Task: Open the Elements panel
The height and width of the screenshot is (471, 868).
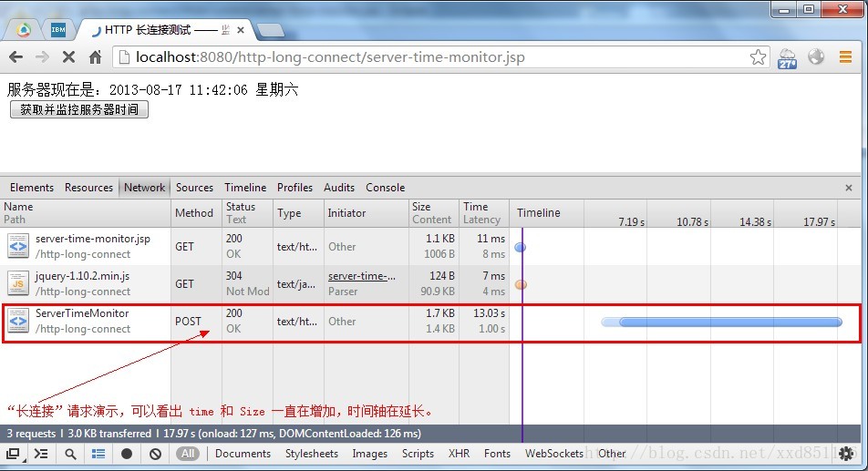Action: (x=32, y=188)
